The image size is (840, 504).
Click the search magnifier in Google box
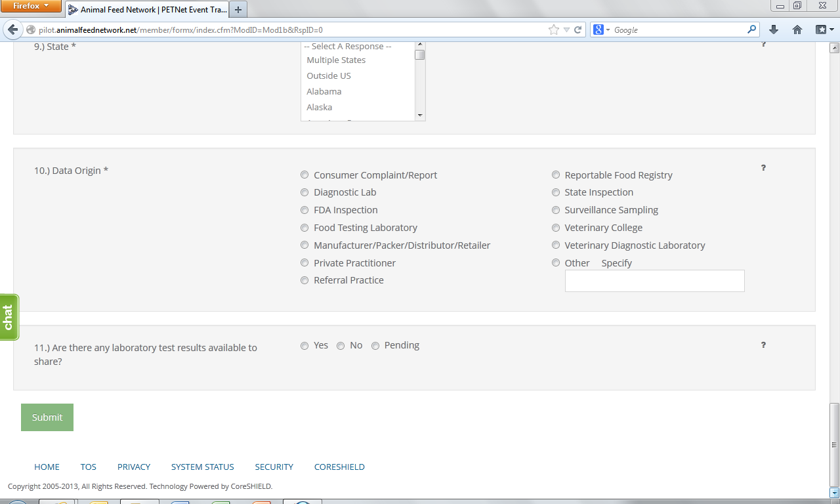pos(752,30)
